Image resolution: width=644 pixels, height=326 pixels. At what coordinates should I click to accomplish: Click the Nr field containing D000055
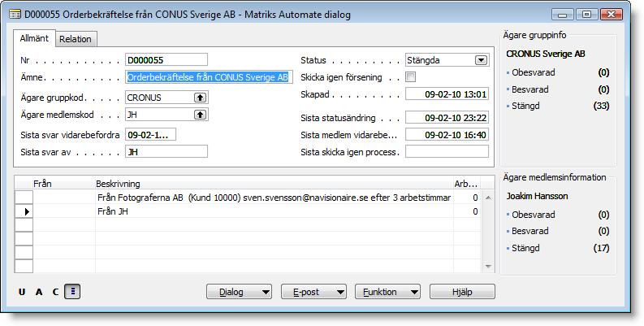coord(166,60)
